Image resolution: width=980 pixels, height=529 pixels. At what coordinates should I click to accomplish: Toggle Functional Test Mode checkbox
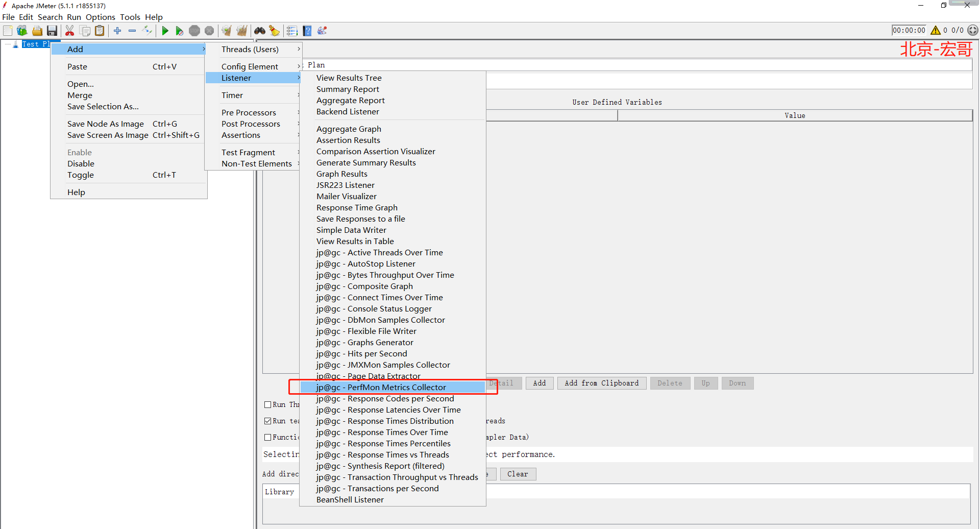point(267,437)
